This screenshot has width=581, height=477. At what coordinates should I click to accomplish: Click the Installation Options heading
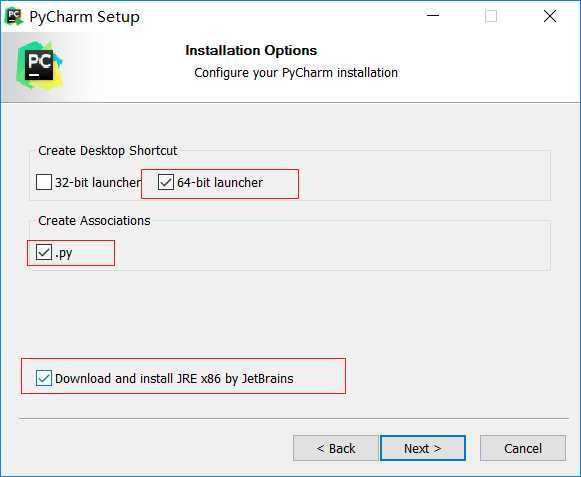click(x=251, y=50)
